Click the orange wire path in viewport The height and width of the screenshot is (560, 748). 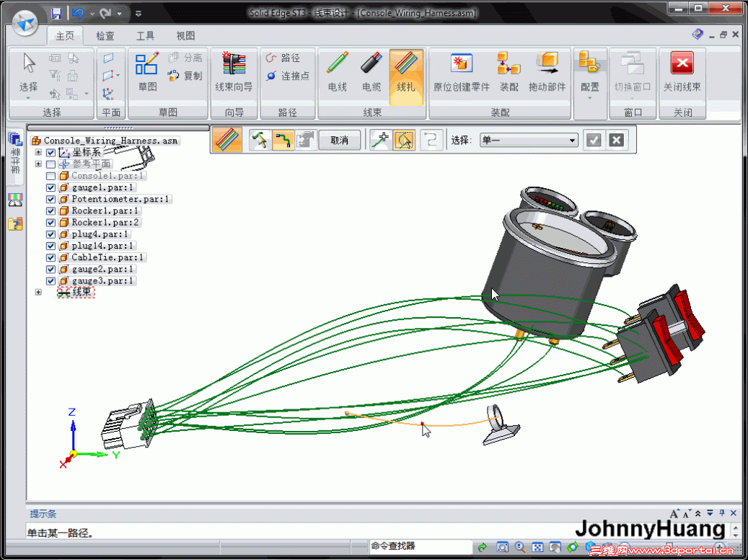pyautogui.click(x=422, y=423)
